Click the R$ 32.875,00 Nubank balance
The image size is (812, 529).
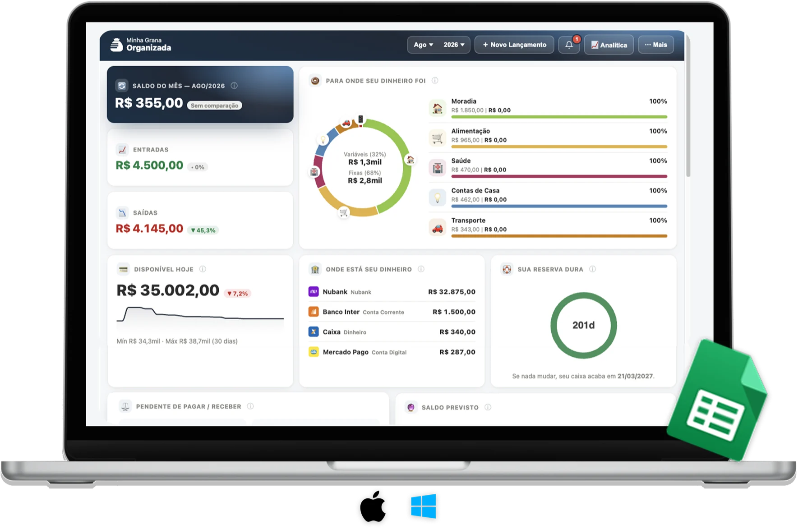[x=452, y=292]
